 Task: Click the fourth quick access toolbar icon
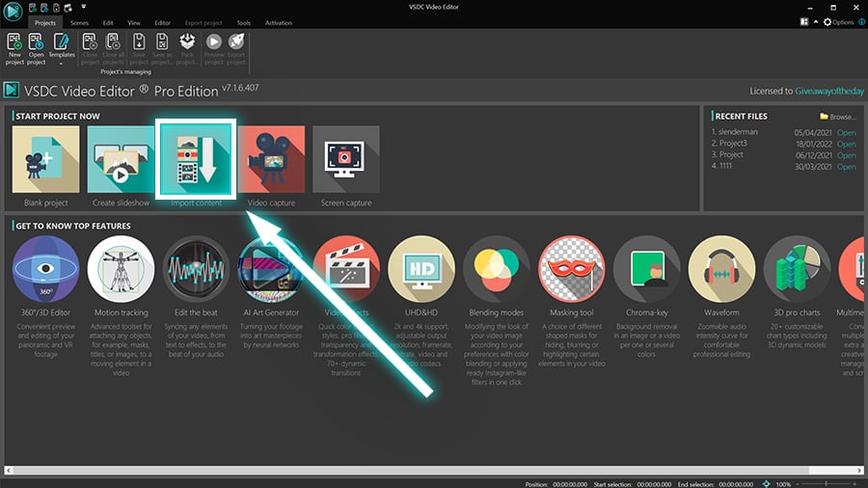(x=68, y=8)
